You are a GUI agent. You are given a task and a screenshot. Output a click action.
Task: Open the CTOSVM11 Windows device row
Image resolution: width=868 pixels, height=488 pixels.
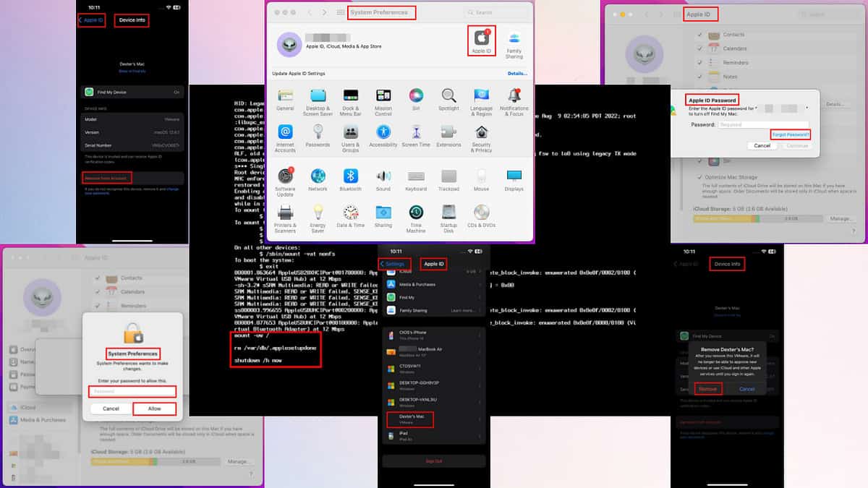pos(433,368)
